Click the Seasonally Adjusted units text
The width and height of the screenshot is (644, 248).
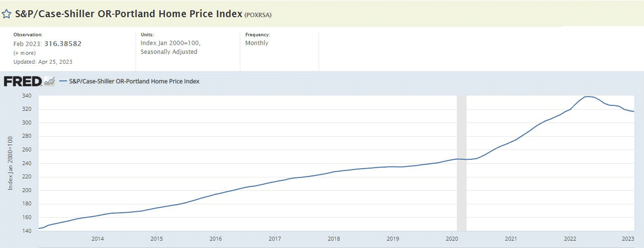[169, 51]
